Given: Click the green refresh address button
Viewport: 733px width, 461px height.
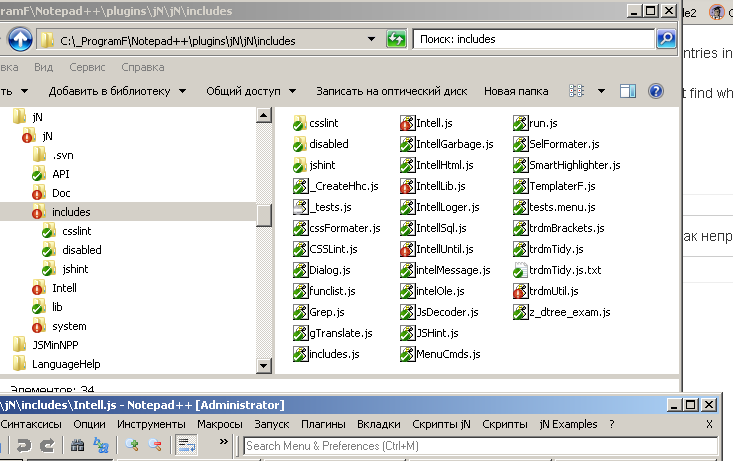Looking at the screenshot, I should pos(396,39).
